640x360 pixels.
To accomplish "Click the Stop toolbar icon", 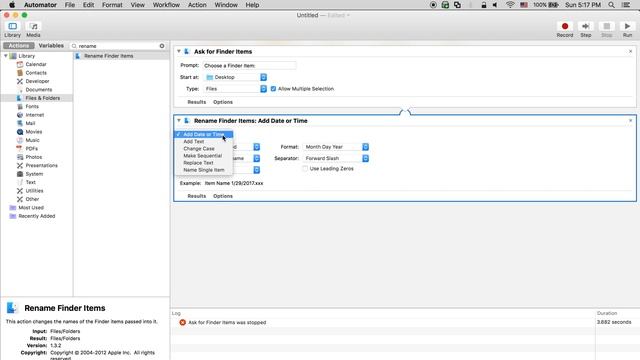I will [x=607, y=26].
